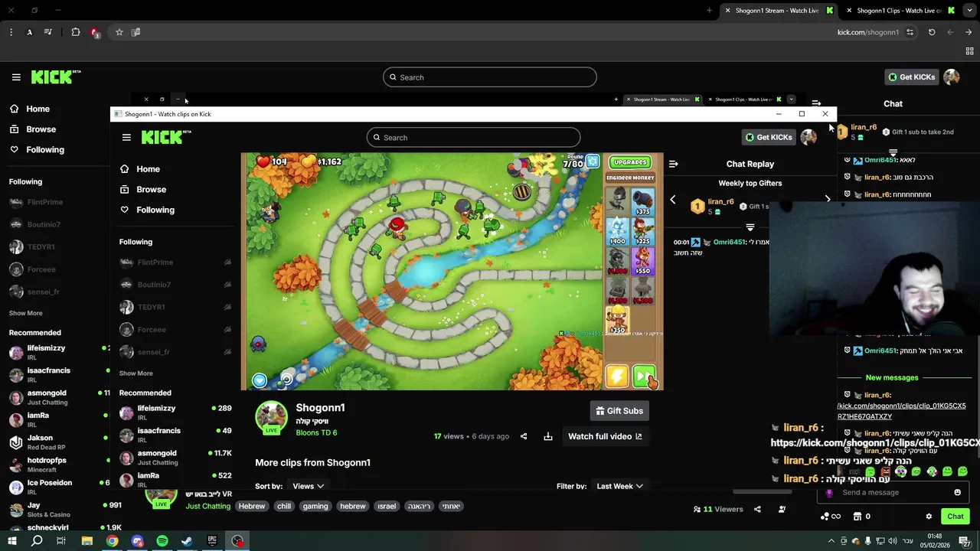Select the gaming stream tag

click(315, 506)
